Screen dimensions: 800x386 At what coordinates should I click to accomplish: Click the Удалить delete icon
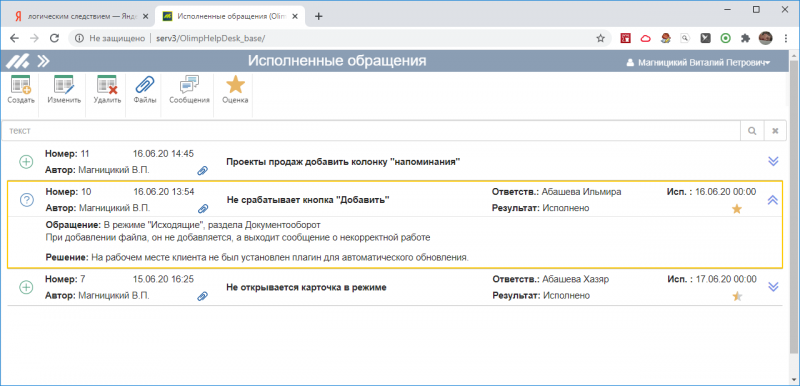click(107, 85)
